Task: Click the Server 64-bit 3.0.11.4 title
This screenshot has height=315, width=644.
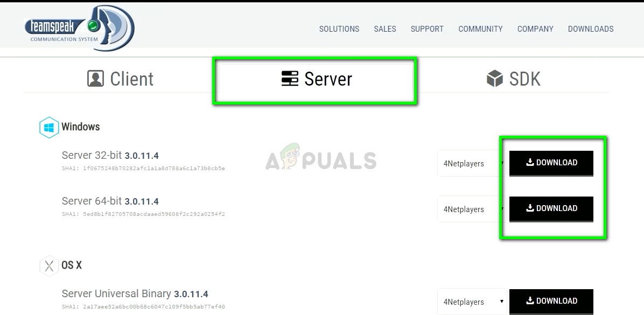Action: [110, 201]
